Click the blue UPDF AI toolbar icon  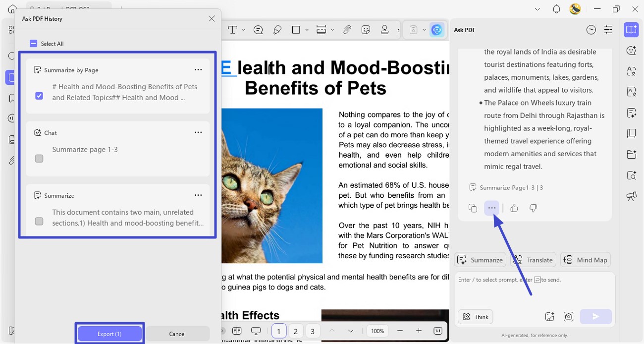pyautogui.click(x=436, y=30)
